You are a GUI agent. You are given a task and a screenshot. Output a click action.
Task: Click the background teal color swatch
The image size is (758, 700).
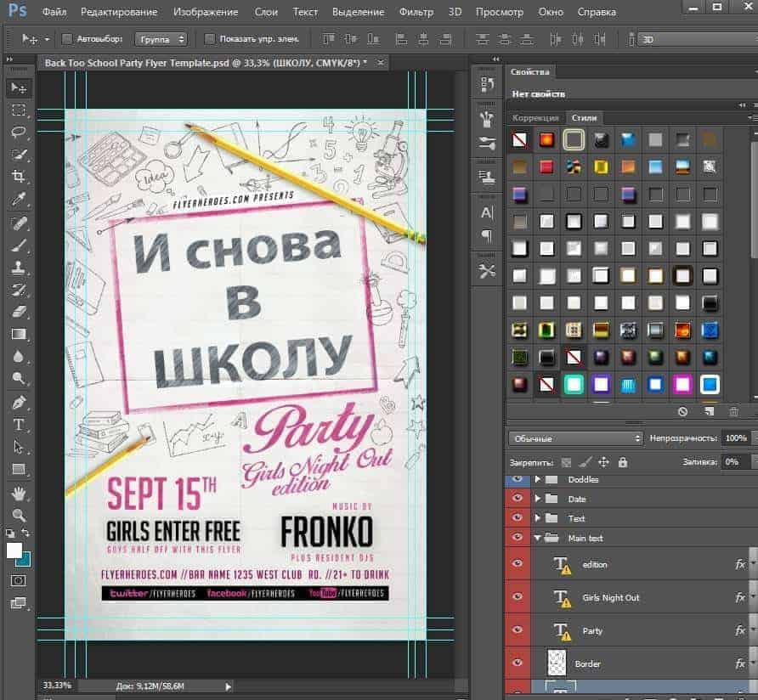(25, 561)
